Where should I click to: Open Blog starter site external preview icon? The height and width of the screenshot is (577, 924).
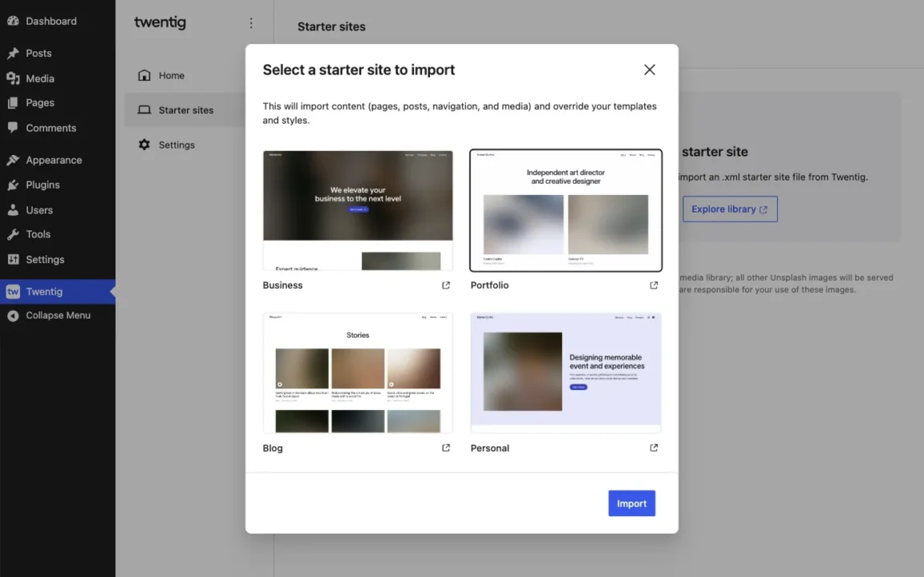446,448
